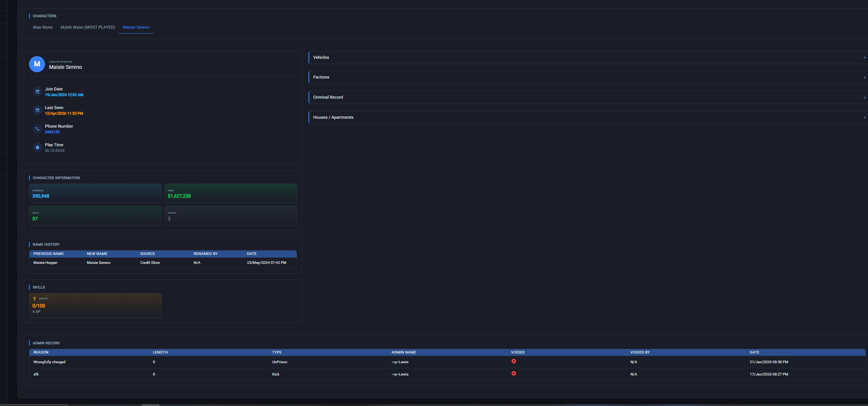Click the NEW NAME column header
Screen dimensions: 868x406
click(97, 254)
